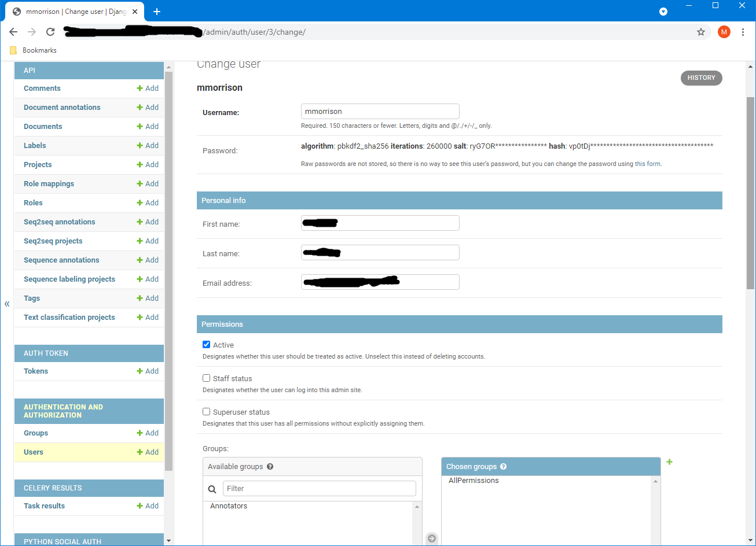
Task: Uncheck the Active checkbox
Action: pos(206,344)
